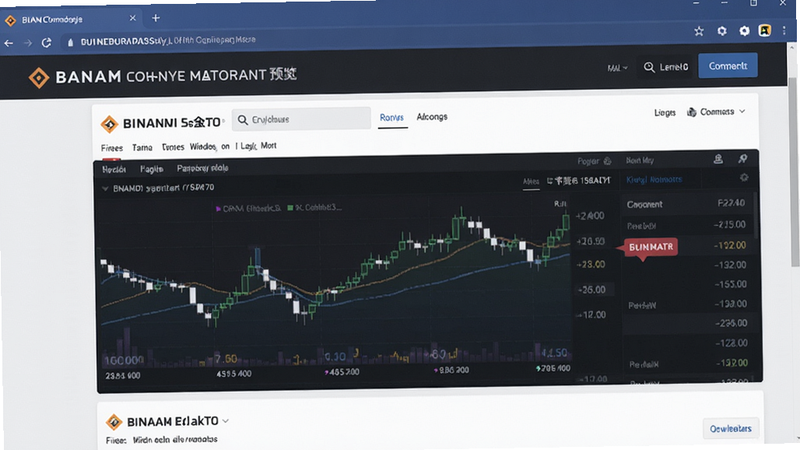This screenshot has width=800, height=450.
Task: Go forward with the browser forward arrow
Action: (28, 43)
